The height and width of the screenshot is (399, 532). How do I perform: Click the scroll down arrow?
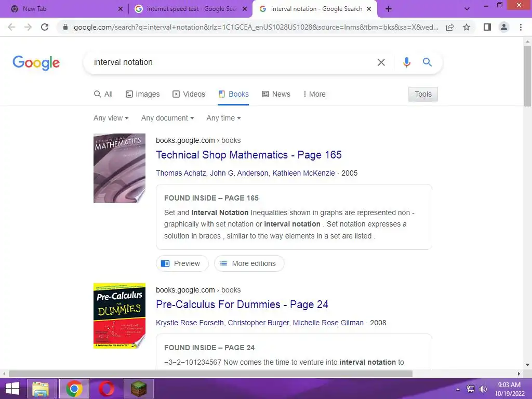point(527,365)
